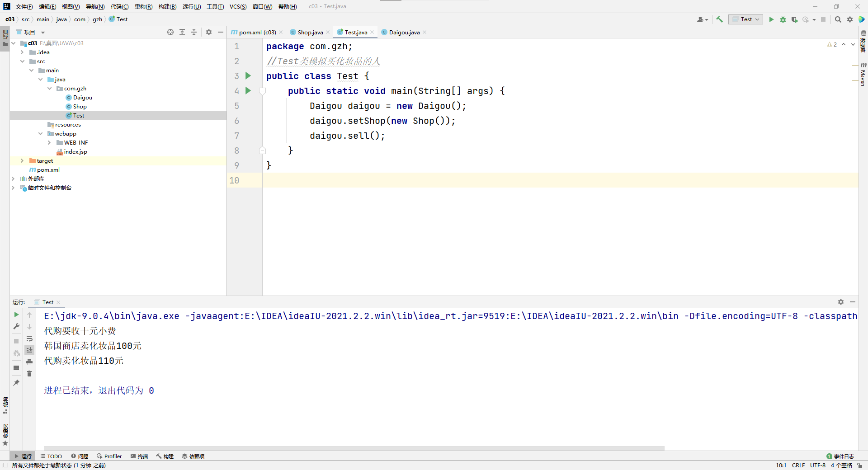Open run panel settings gear
868x470 pixels.
click(x=841, y=302)
